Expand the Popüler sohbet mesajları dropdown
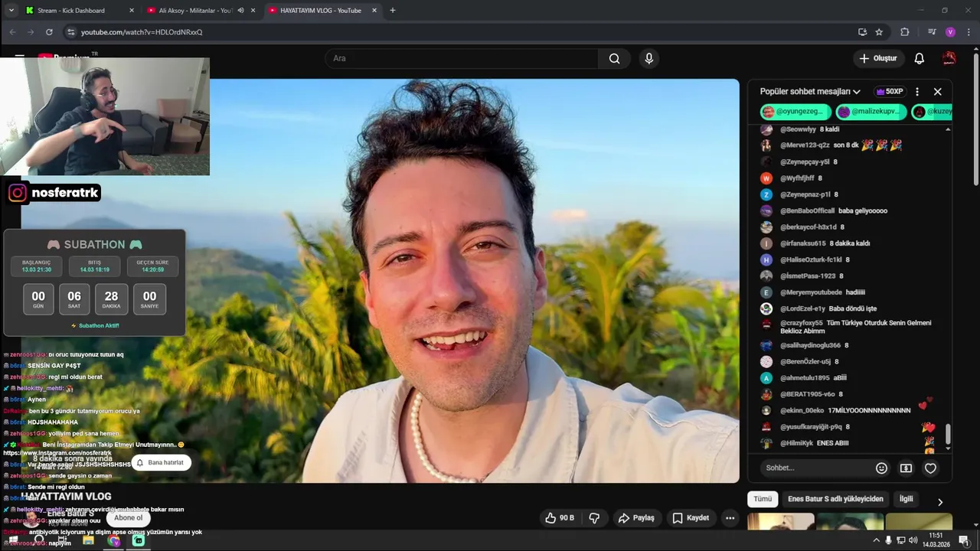This screenshot has height=551, width=980. coord(810,92)
